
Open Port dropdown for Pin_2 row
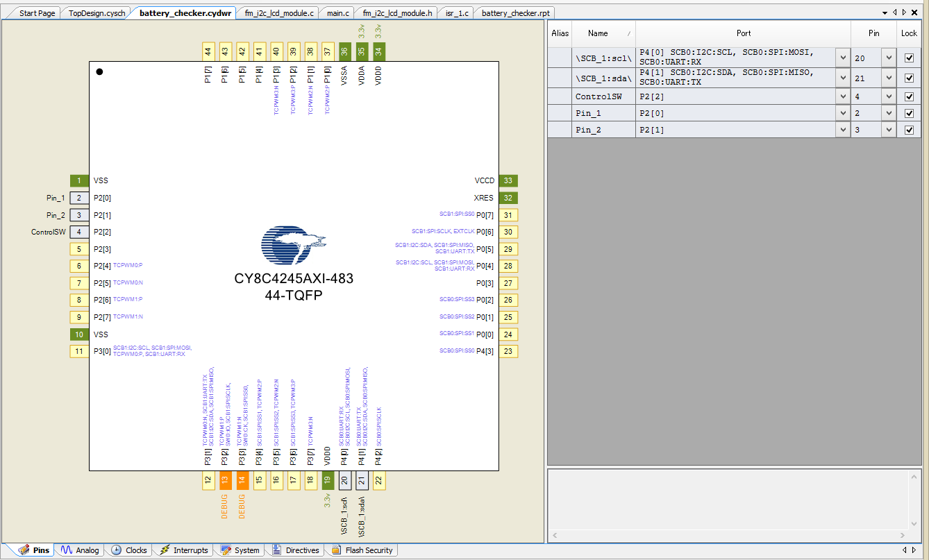tap(843, 130)
